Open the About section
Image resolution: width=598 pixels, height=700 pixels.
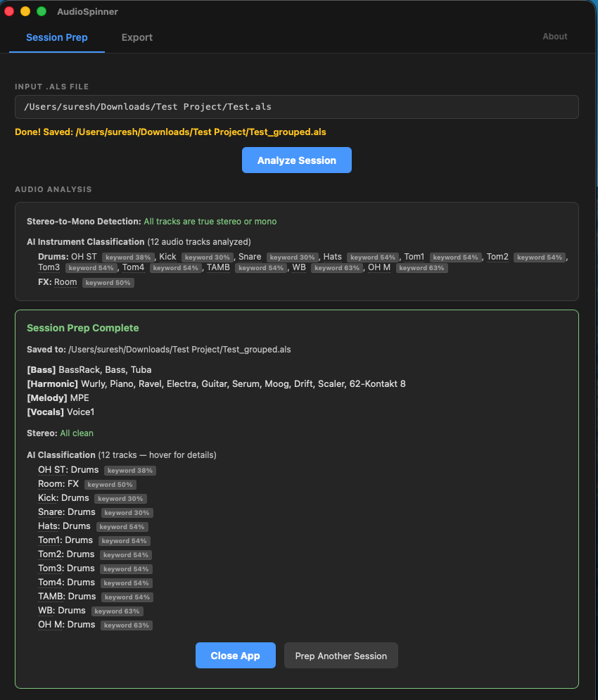[555, 36]
